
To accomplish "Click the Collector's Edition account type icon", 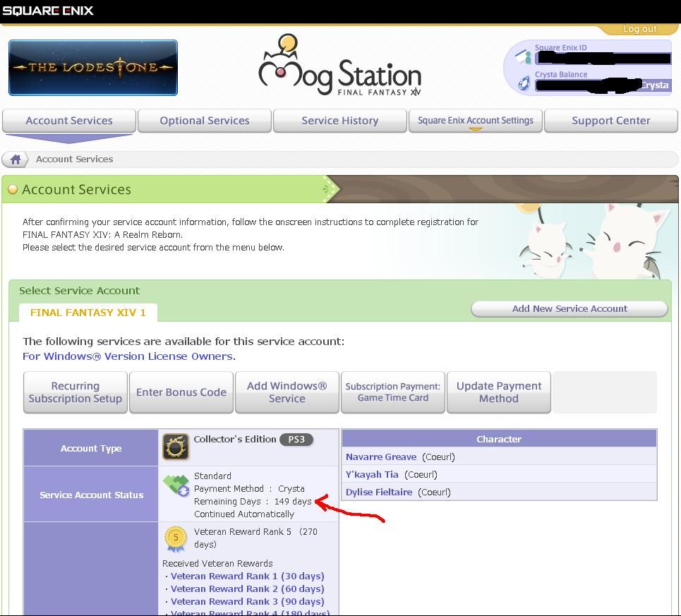I will [176, 446].
